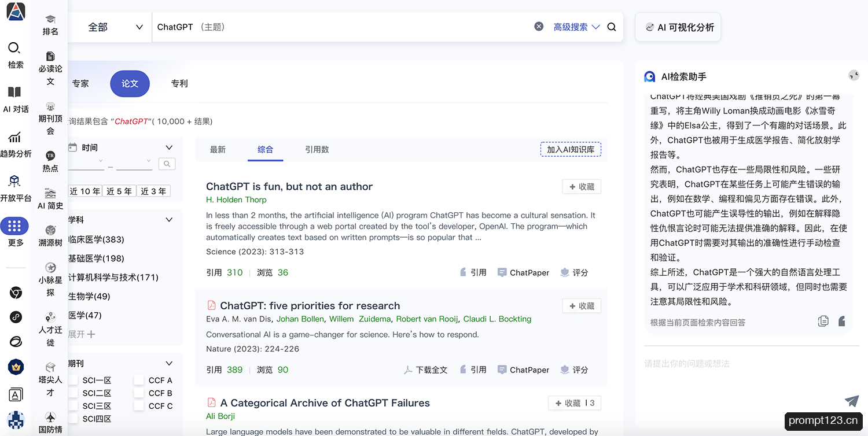The height and width of the screenshot is (436, 868).
Task: Open 期刊顶会 journals and conferences
Action: (50, 119)
